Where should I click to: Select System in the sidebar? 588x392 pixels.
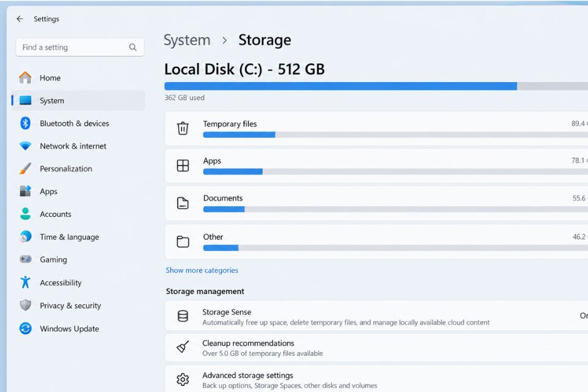[78, 100]
